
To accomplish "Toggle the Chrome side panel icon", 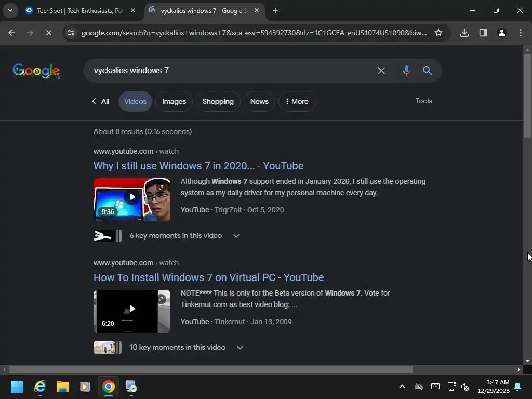I will [x=483, y=33].
